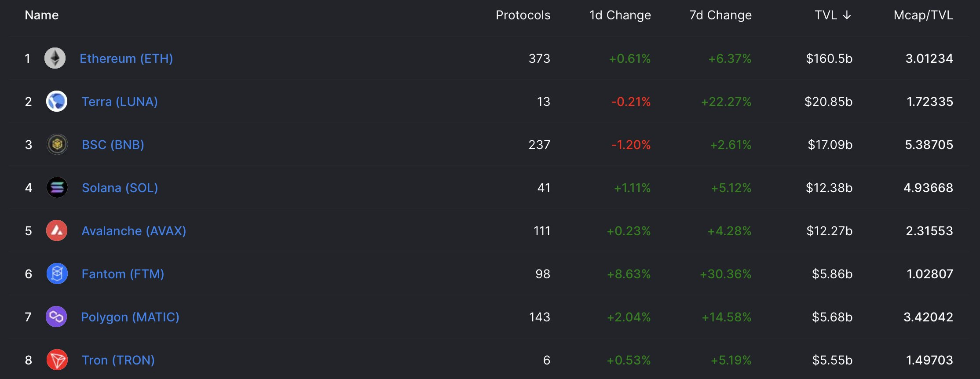Click the Fantom blue logo icon
Screen dimensions: 980x379
coord(57,273)
